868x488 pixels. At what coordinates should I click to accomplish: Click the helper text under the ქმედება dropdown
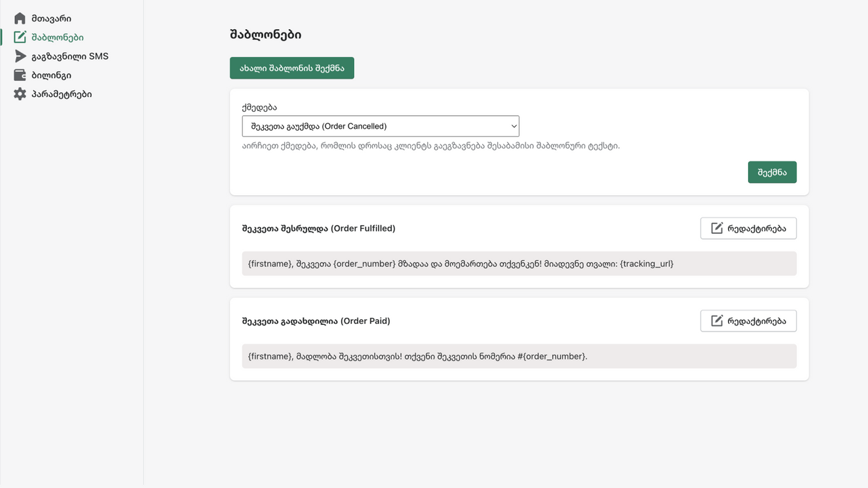[x=431, y=146]
